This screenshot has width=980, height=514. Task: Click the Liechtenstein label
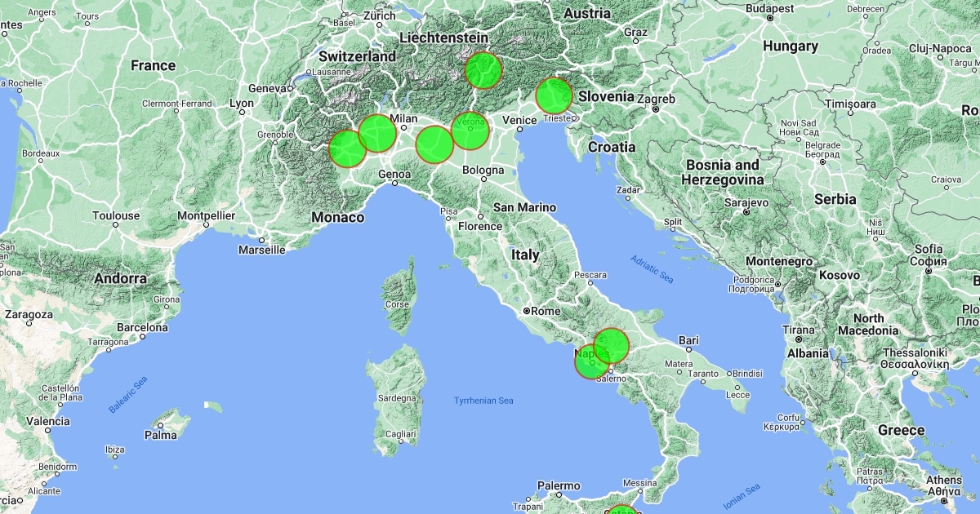(x=443, y=38)
